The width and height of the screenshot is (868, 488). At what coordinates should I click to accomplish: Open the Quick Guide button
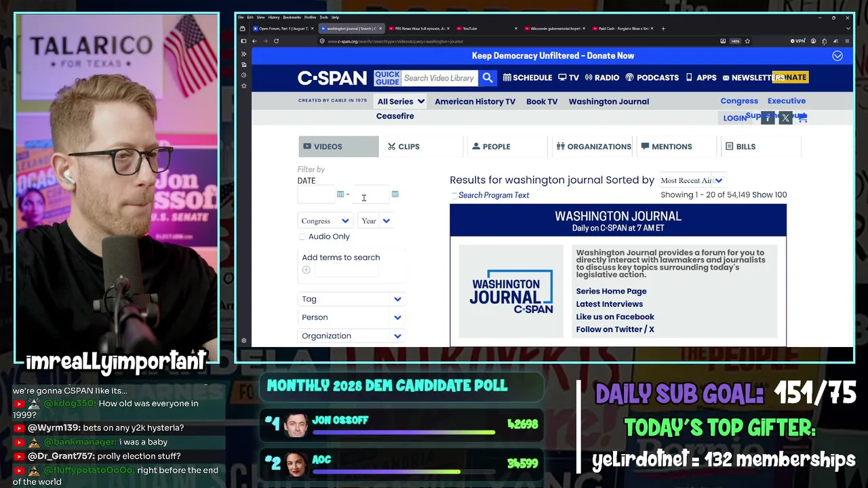pos(387,78)
